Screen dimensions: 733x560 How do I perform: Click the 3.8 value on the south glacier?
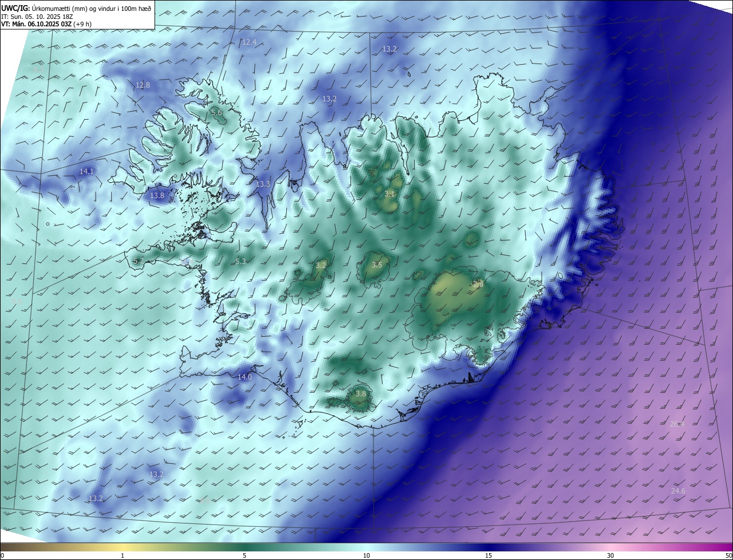tap(361, 394)
